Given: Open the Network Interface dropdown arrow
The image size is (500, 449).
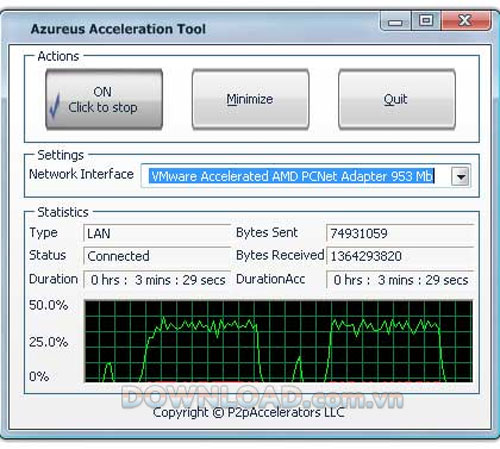Looking at the screenshot, I should [x=461, y=176].
